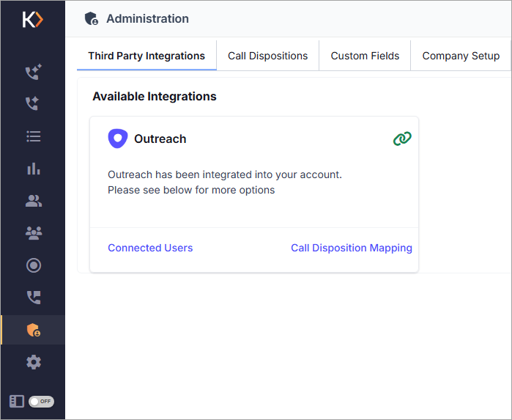Open the settings gear icon

33,362
